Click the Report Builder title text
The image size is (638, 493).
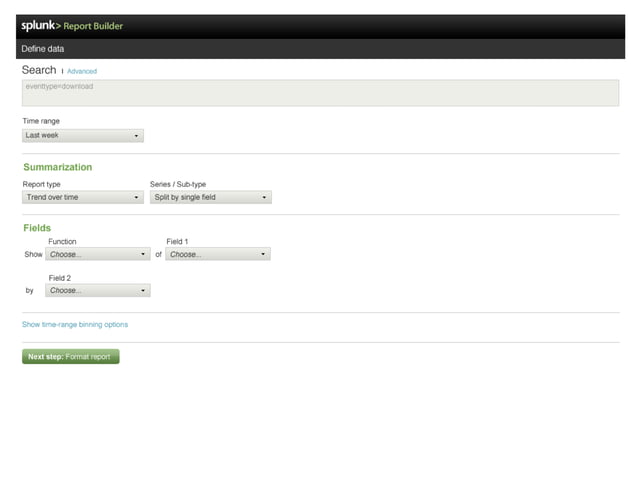pyautogui.click(x=93, y=26)
